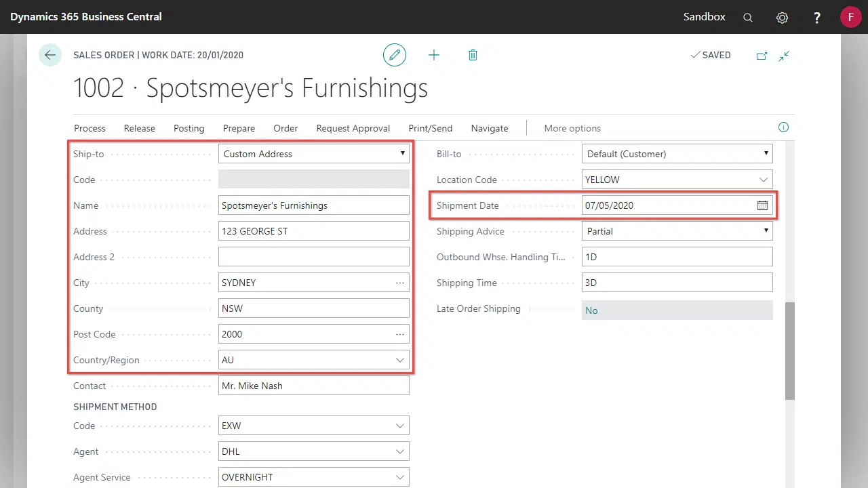Viewport: 868px width, 488px height.
Task: Click the edit pencil icon
Action: coord(395,55)
